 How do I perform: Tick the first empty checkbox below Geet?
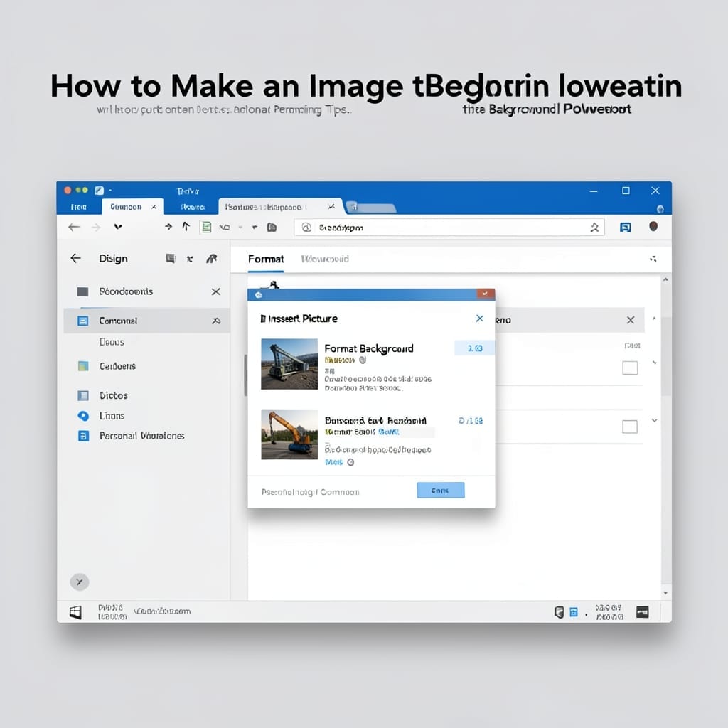pyautogui.click(x=630, y=368)
